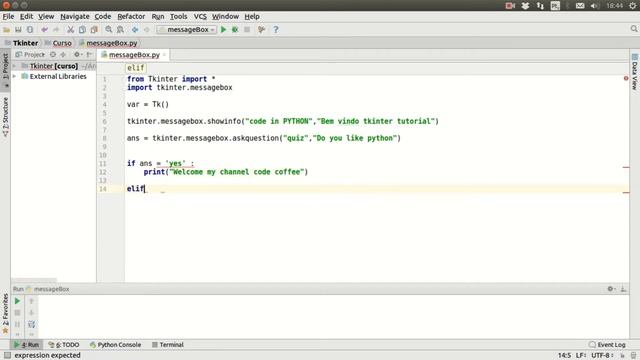640x360 pixels.
Task: Select the Tkinter breadcrumb in navigation bar
Action: tap(22, 43)
